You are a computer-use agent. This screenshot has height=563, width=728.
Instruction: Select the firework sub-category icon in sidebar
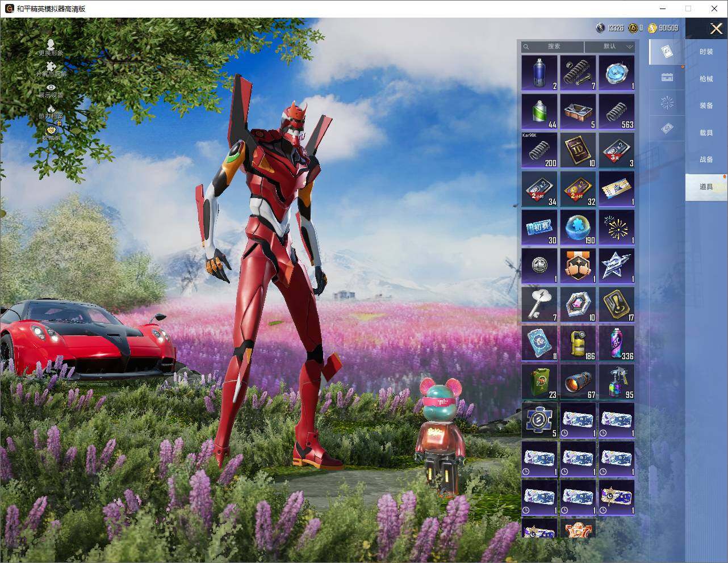coord(667,103)
